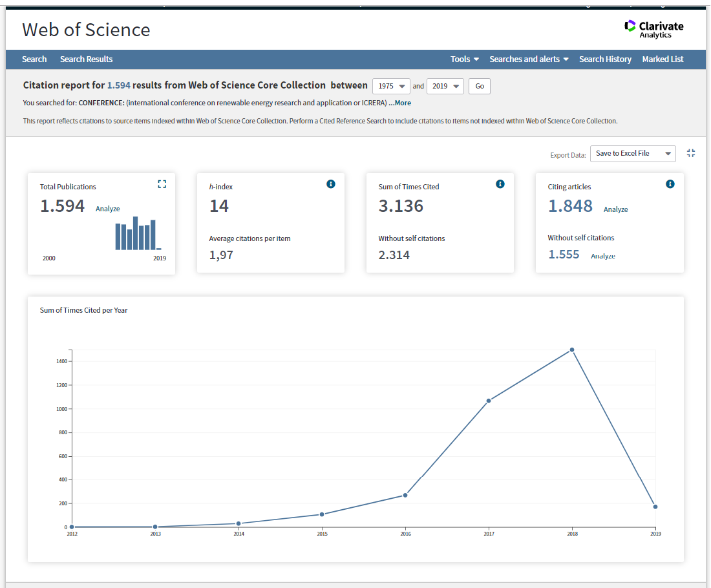
Task: Click the Go button
Action: (480, 86)
